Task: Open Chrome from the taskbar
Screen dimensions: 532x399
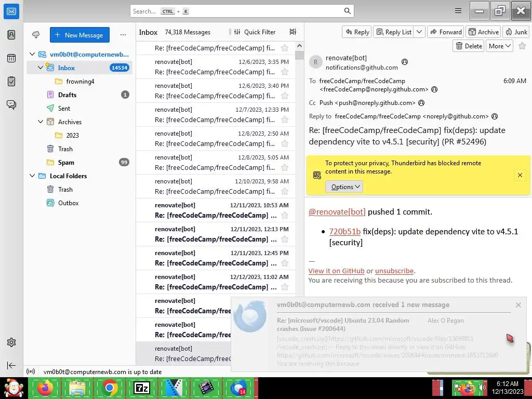Action: pos(110,388)
